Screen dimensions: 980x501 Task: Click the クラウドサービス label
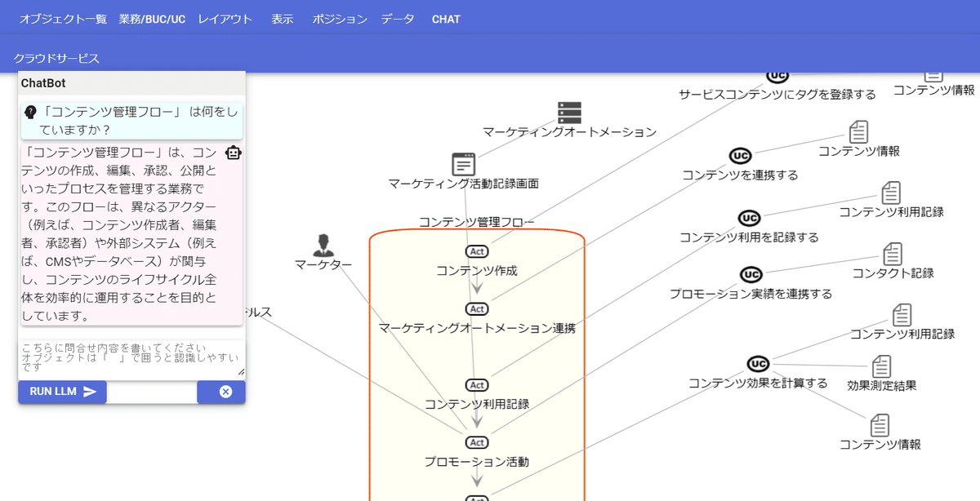pos(56,58)
